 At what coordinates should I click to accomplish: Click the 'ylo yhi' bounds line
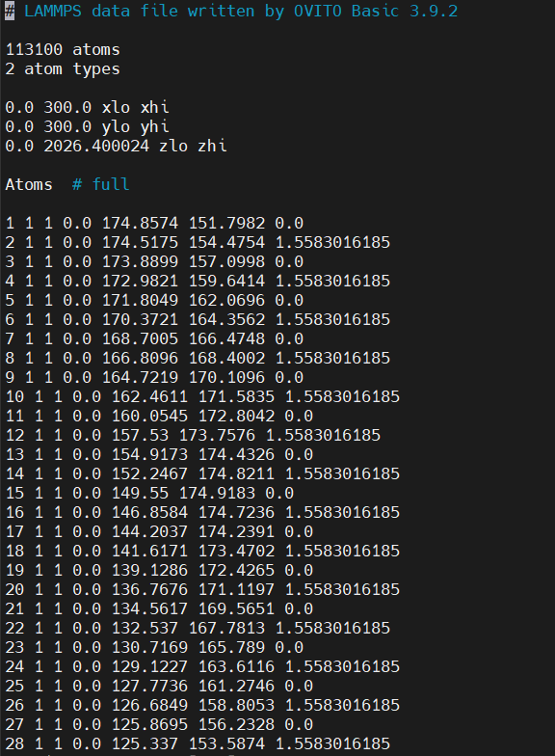(x=87, y=126)
